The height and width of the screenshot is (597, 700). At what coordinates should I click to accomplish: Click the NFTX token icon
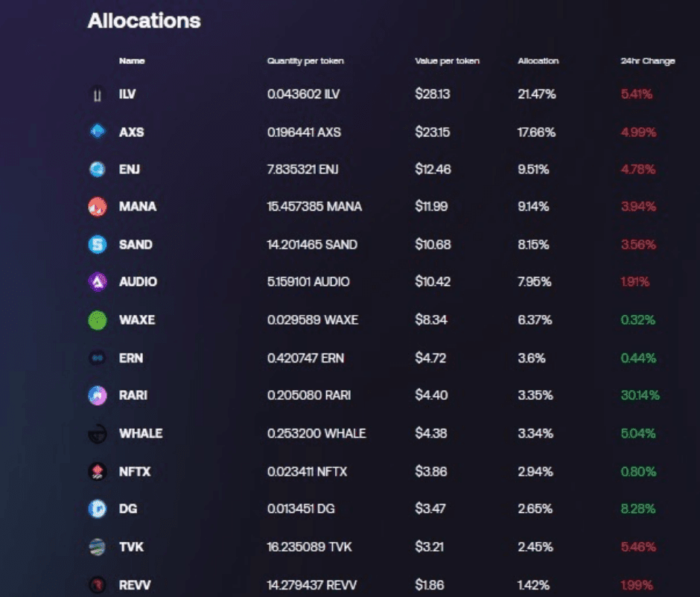[x=98, y=472]
